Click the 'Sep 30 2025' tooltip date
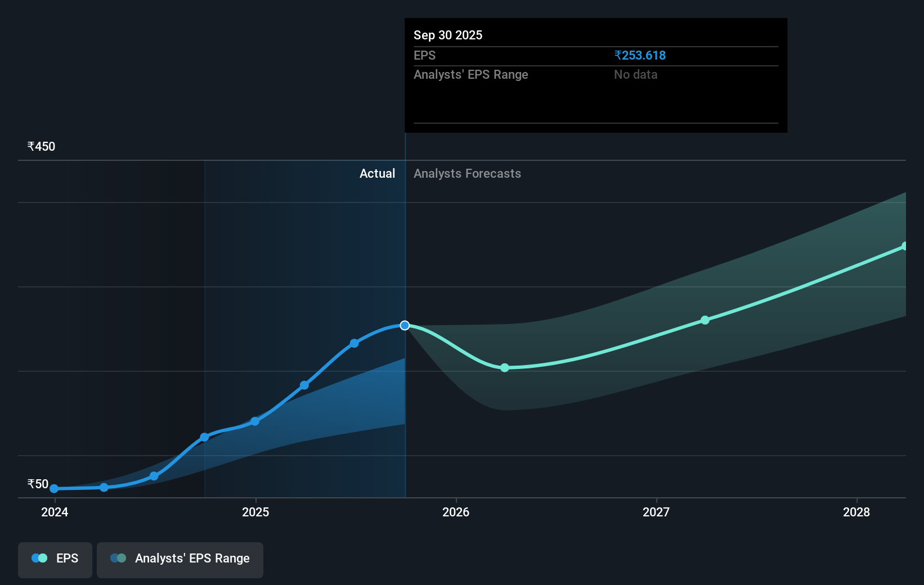Screen dimensions: 924x585 pyautogui.click(x=448, y=35)
